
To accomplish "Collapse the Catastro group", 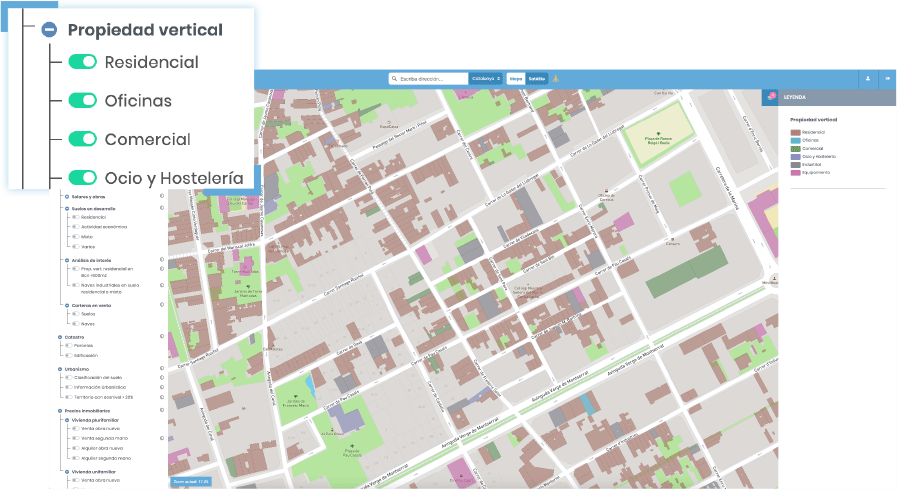I will point(59,337).
